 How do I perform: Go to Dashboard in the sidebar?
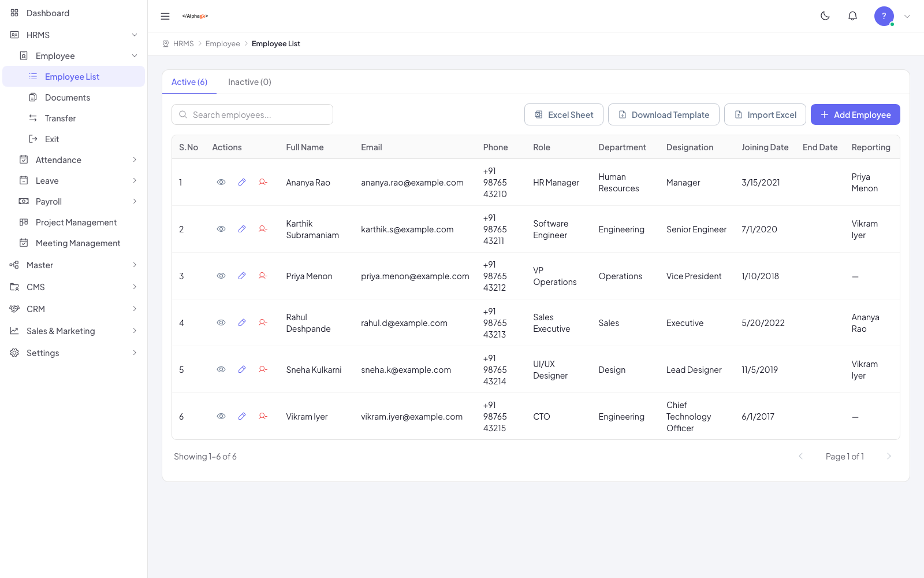[x=73, y=13]
